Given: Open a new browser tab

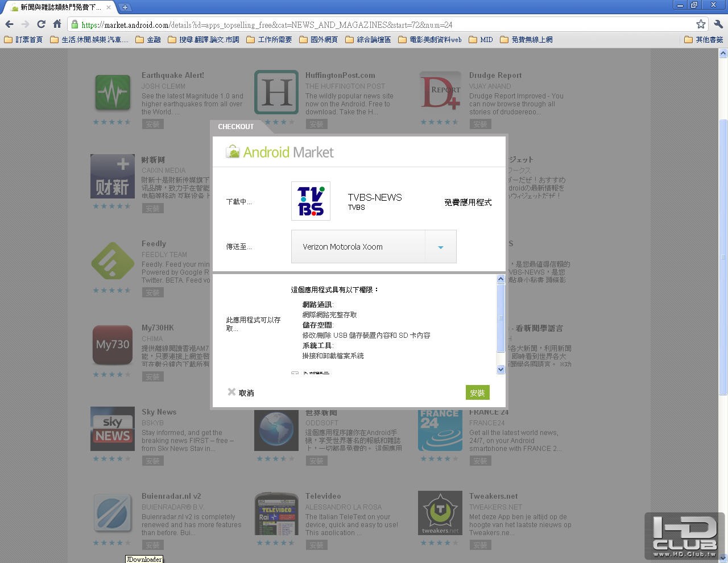Looking at the screenshot, I should [125, 7].
